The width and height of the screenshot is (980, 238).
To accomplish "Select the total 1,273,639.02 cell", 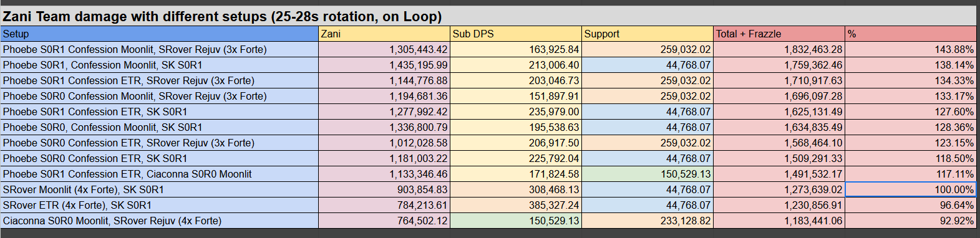I will (x=779, y=189).
